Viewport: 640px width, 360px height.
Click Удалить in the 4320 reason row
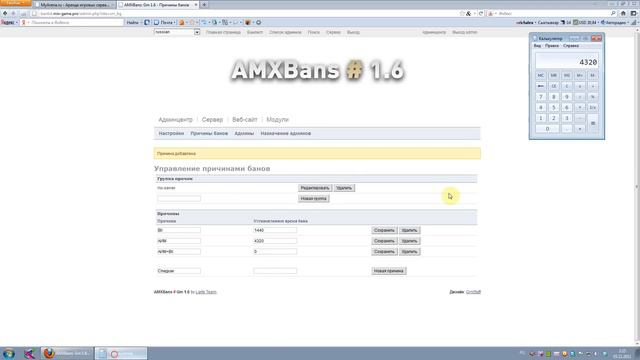(x=409, y=241)
